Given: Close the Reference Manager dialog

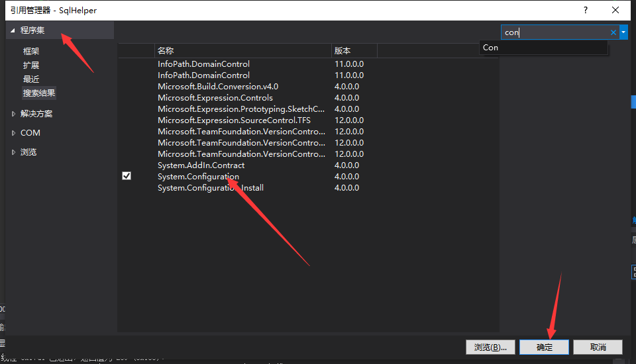Looking at the screenshot, I should 615,10.
